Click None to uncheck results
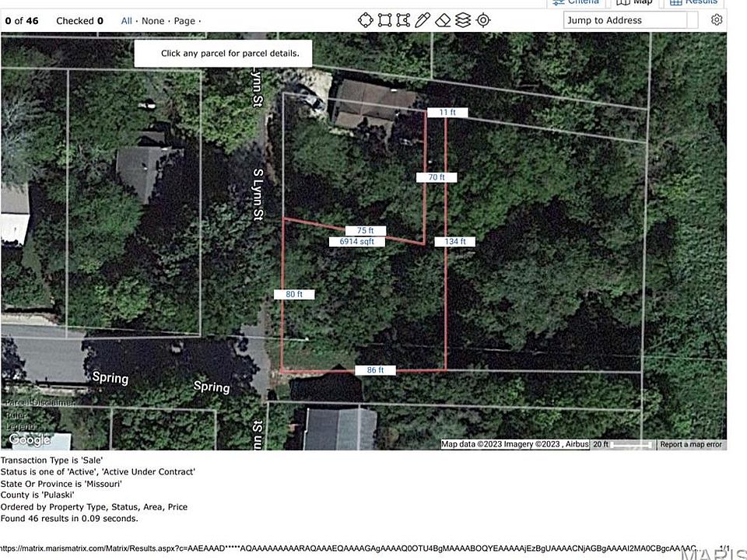Viewport: 747px width, 560px height. pos(153,21)
